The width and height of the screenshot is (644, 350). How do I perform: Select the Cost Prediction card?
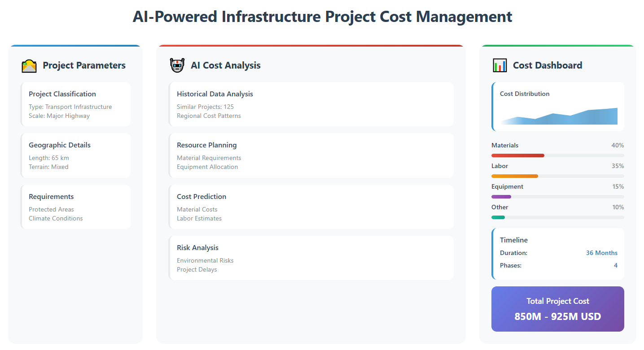[311, 207]
